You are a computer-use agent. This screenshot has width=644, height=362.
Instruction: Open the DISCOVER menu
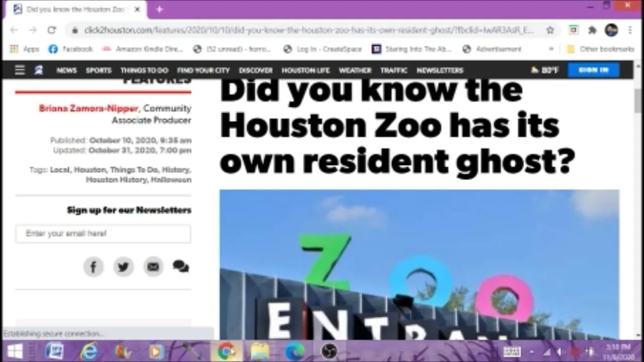point(256,70)
